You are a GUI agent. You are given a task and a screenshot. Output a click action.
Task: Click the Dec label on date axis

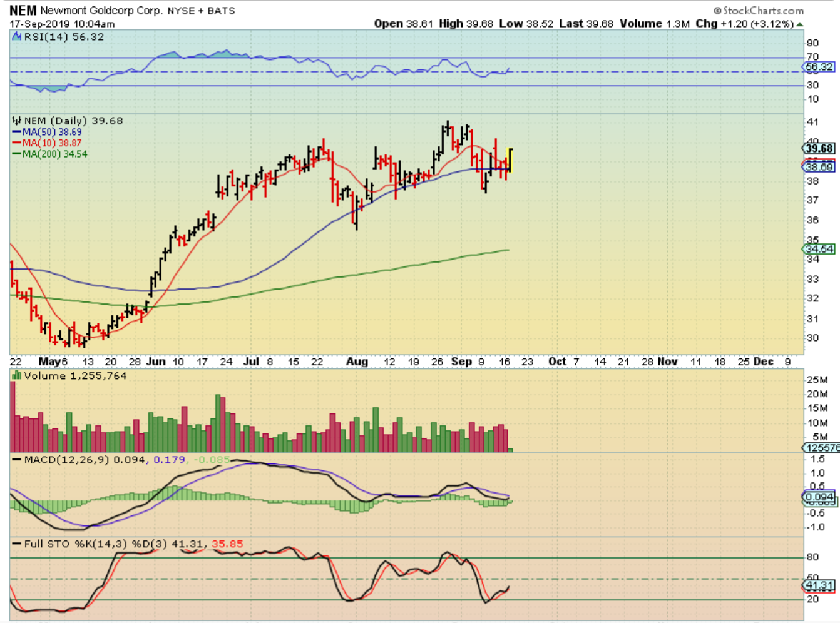click(763, 362)
